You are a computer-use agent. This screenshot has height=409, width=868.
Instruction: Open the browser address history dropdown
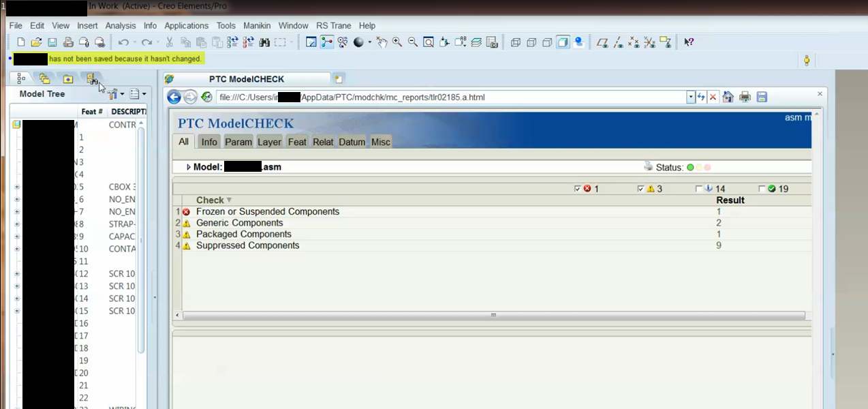click(x=691, y=97)
